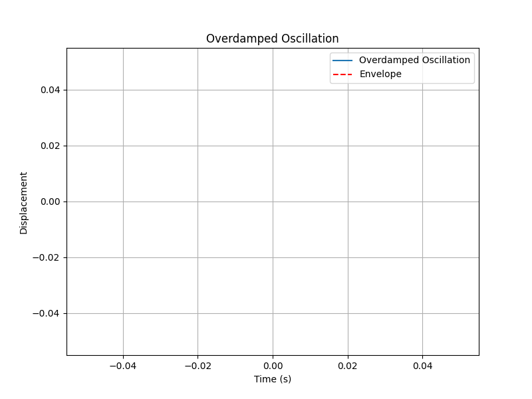The width and height of the screenshot is (532, 399).
Task: Click the red dashed Envelope line sample
Action: 342,74
